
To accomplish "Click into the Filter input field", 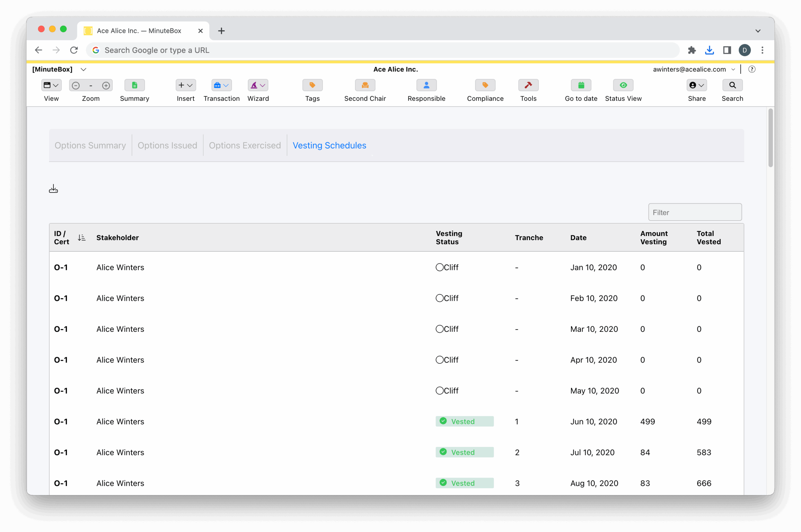I will pyautogui.click(x=694, y=212).
